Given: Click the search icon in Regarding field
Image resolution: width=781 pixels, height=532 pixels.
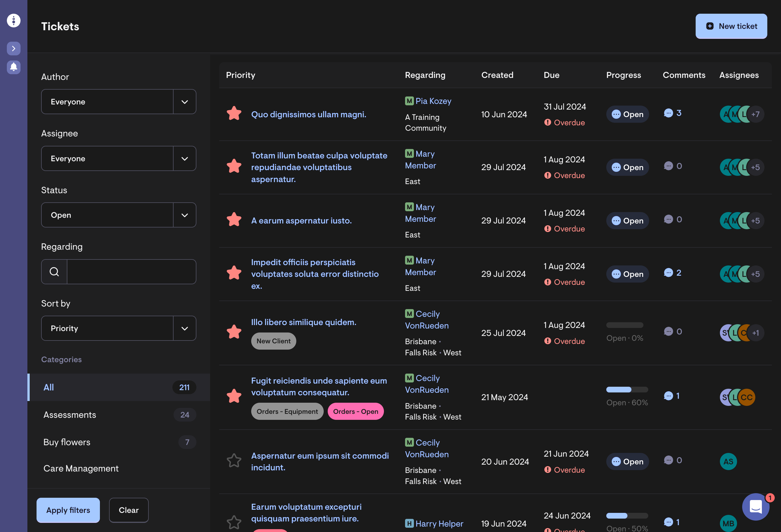Looking at the screenshot, I should pyautogui.click(x=54, y=271).
